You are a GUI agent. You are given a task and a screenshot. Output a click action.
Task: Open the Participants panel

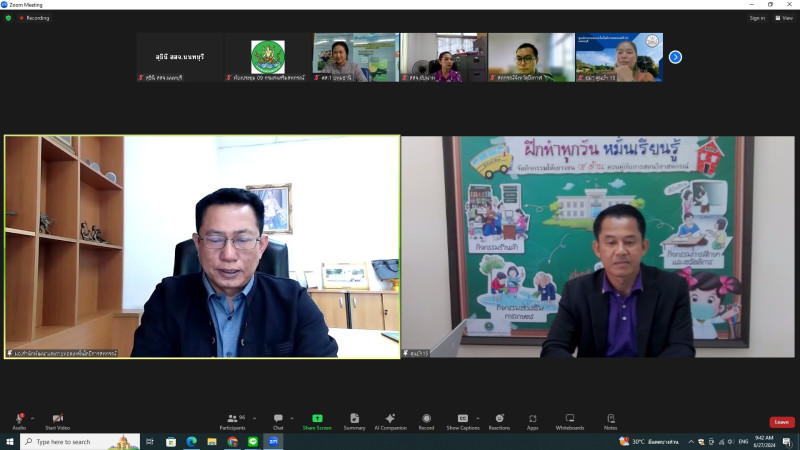232,419
